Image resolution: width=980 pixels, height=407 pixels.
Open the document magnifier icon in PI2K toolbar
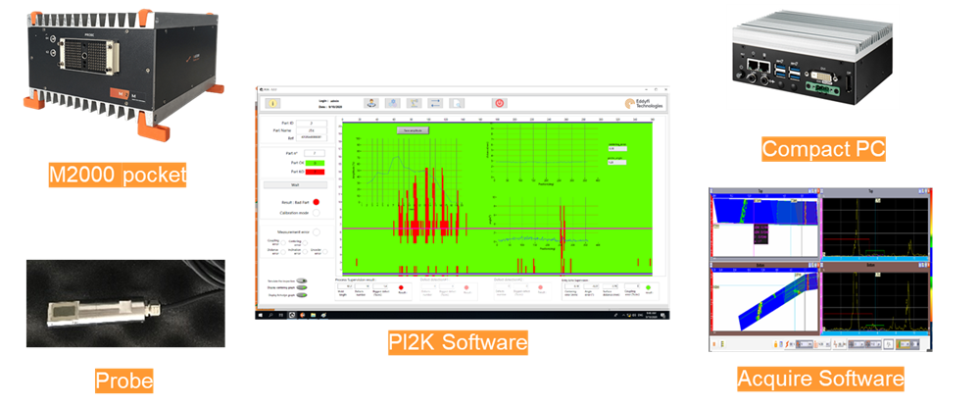coord(457,103)
